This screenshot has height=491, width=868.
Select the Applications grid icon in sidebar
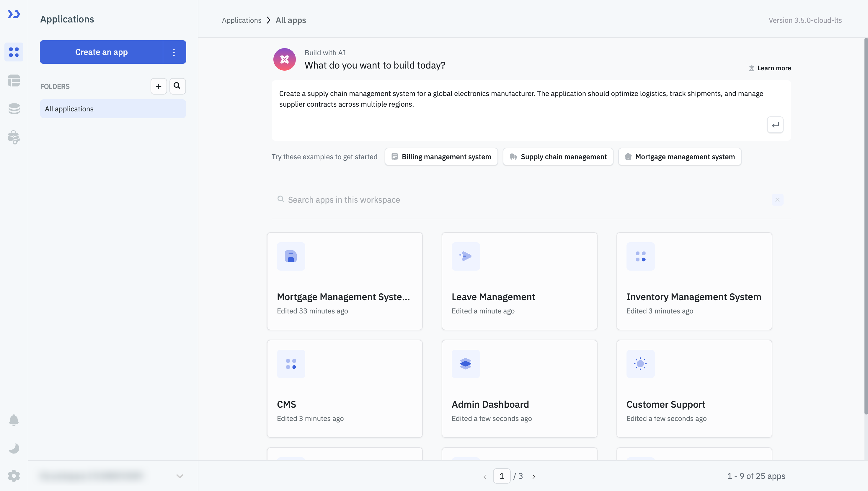coord(14,52)
